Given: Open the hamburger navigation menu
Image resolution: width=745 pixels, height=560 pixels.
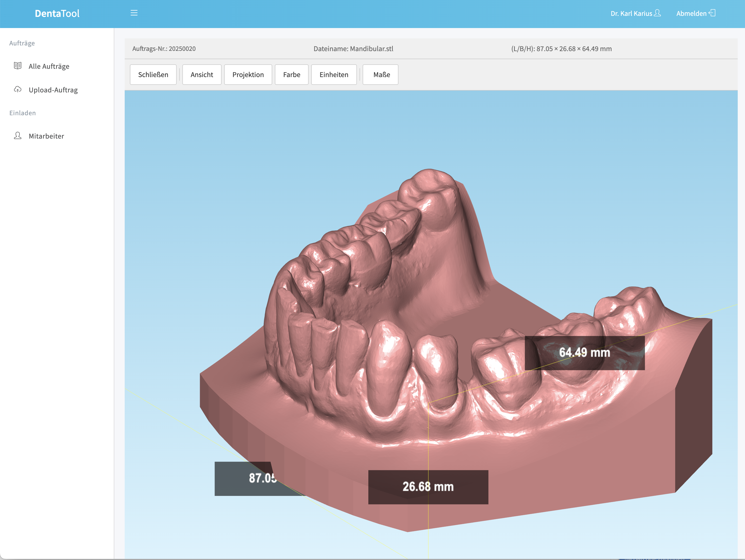Looking at the screenshot, I should tap(134, 13).
